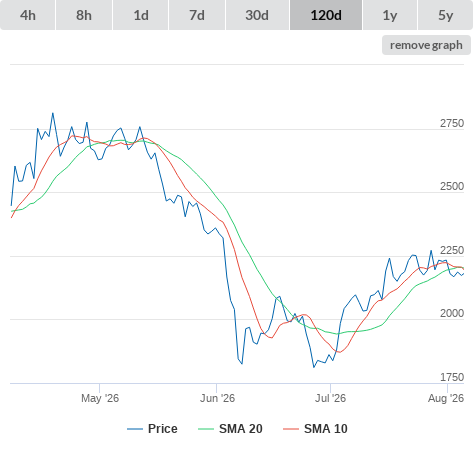Switch to the 8h time range

(84, 15)
